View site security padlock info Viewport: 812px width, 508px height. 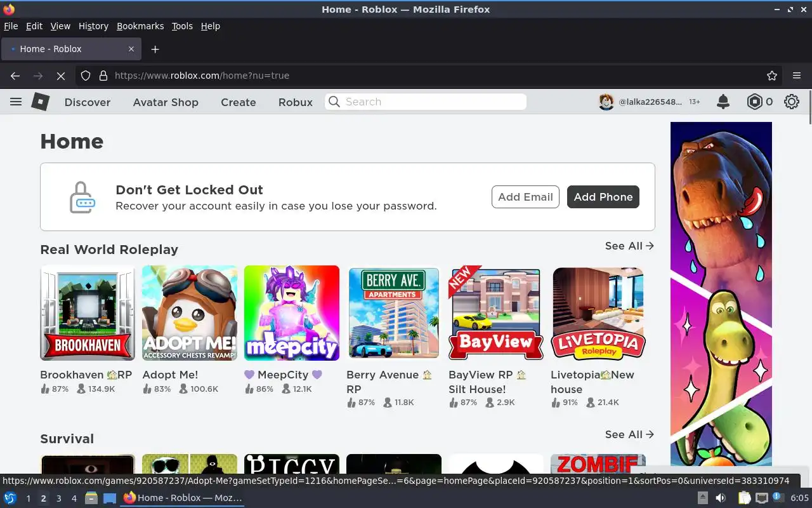click(x=103, y=76)
